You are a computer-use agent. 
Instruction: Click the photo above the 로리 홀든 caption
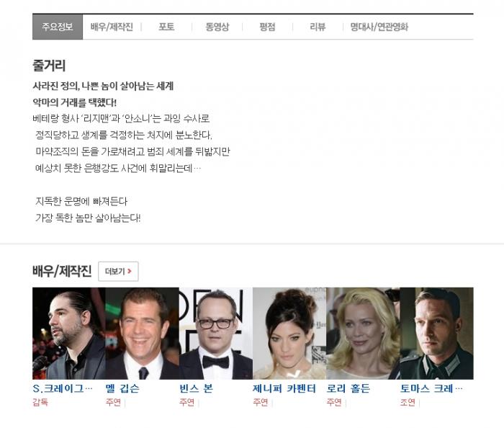[x=363, y=333]
